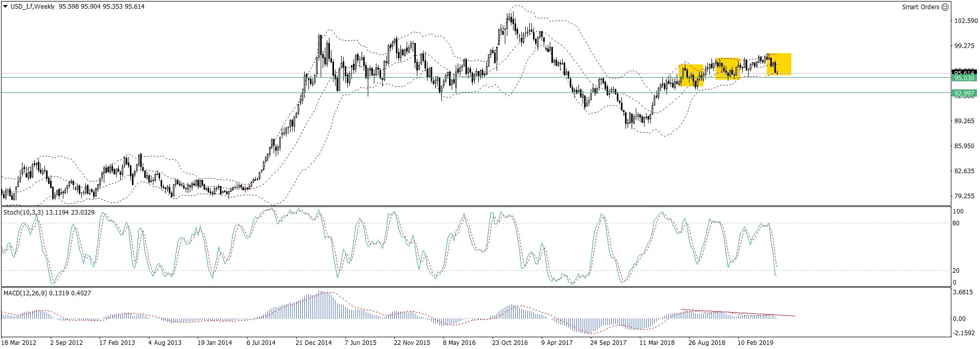
Task: Click the 21 Dec 2014 date on time axis
Action: point(313,343)
